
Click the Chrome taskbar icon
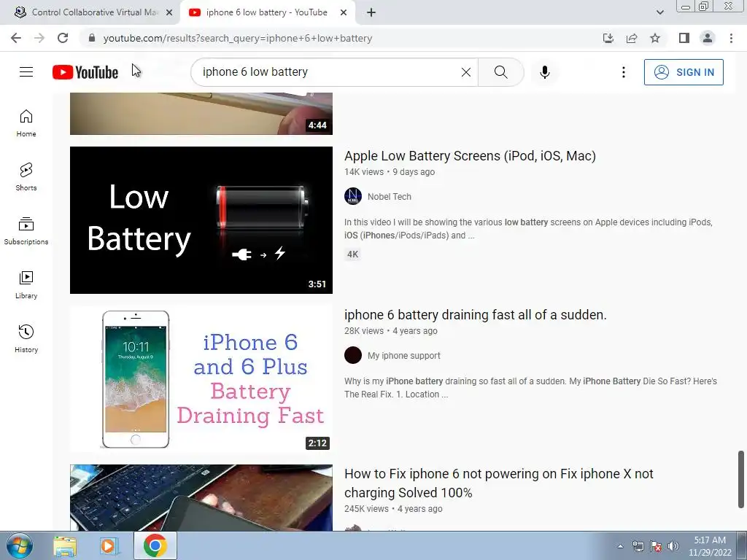coord(155,546)
